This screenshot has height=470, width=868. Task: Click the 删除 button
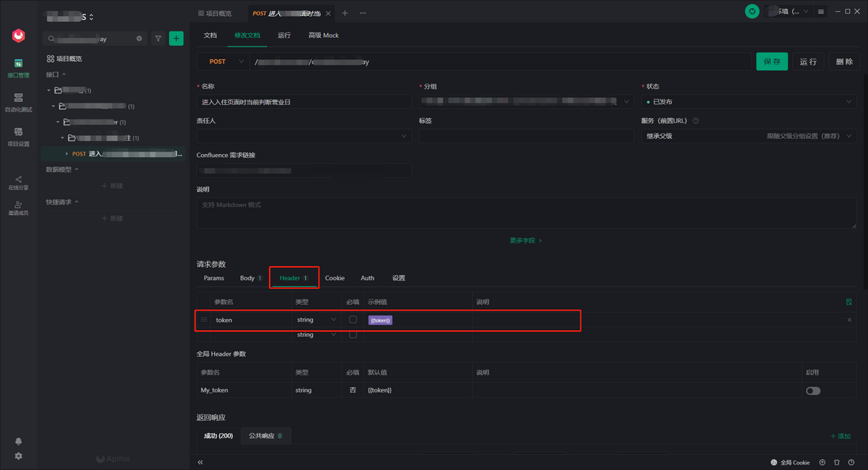844,62
